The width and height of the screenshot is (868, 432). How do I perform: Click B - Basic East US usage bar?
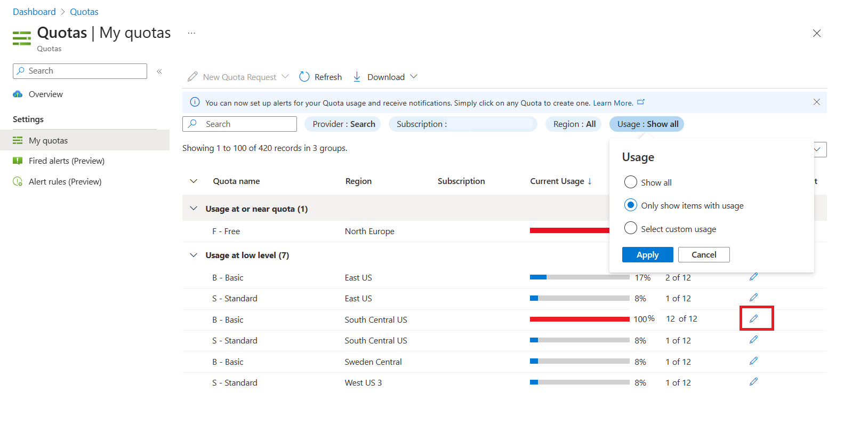(x=580, y=277)
